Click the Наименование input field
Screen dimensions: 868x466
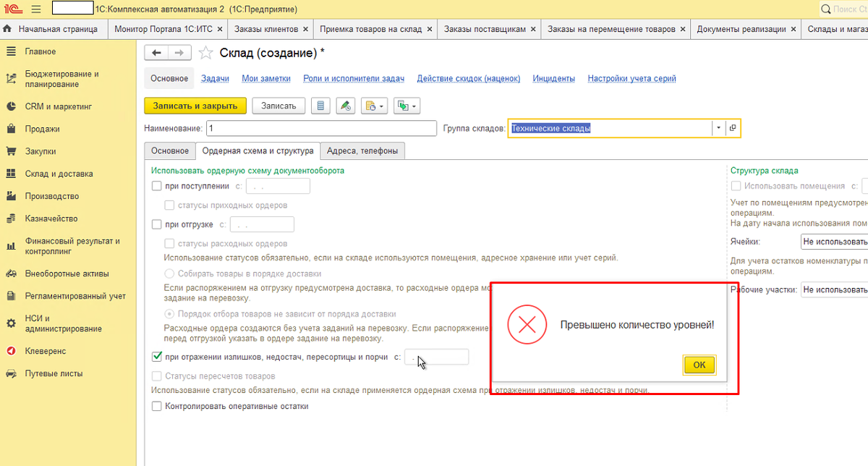pyautogui.click(x=321, y=128)
